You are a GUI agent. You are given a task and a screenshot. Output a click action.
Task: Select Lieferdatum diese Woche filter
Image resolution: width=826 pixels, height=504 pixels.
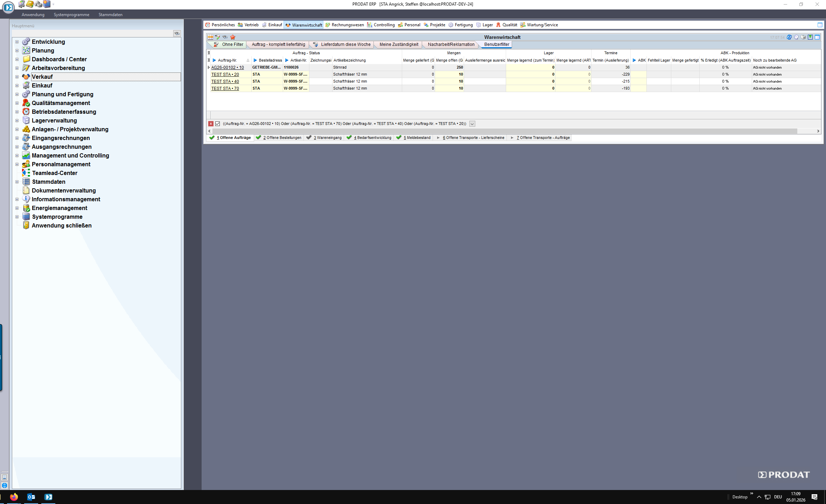pos(345,44)
